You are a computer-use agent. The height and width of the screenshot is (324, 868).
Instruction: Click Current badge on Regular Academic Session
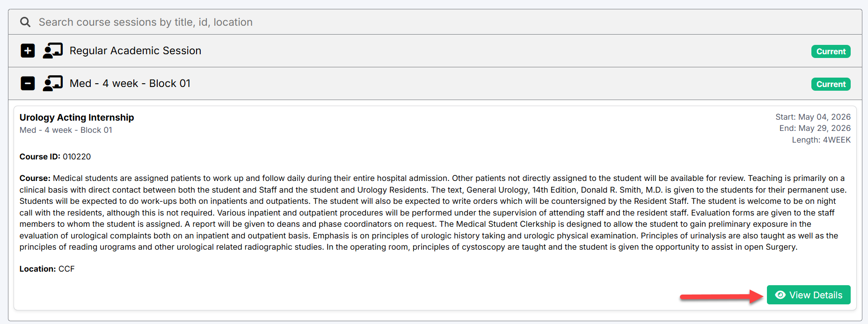[831, 51]
